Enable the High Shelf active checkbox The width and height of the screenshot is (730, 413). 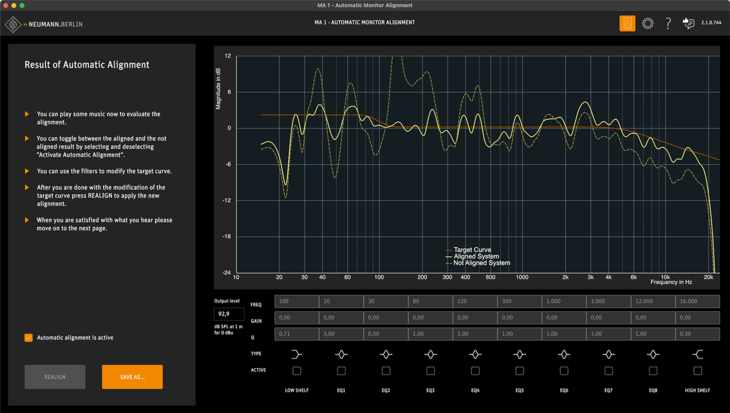(697, 371)
